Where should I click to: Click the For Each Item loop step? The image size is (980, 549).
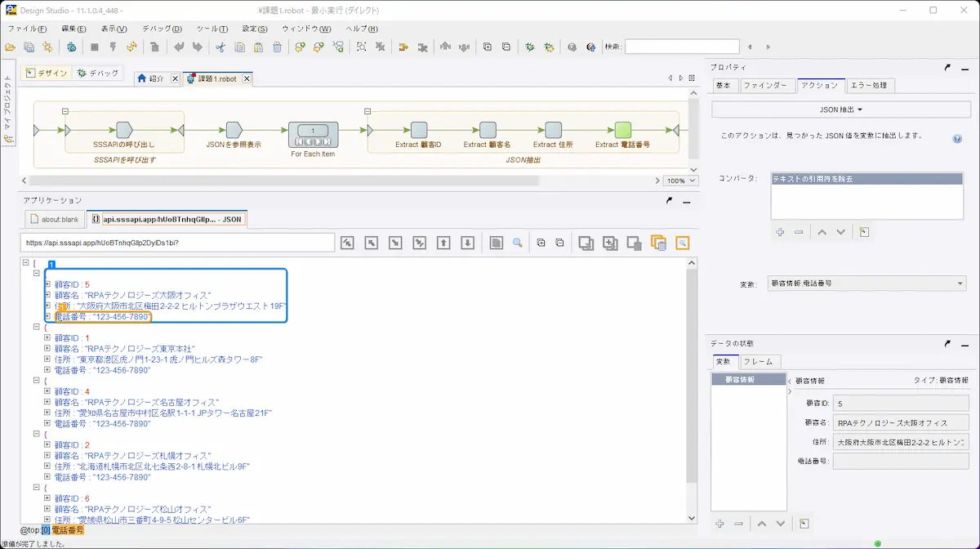(x=313, y=136)
